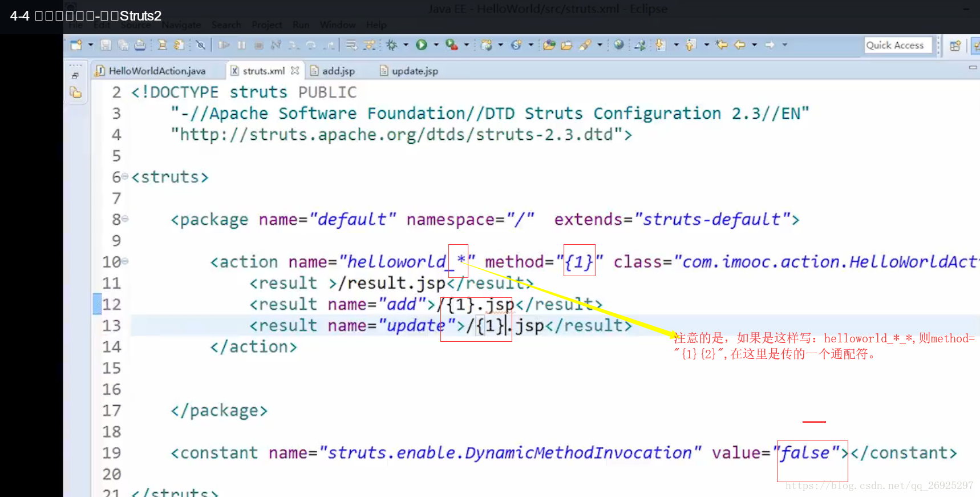This screenshot has height=497, width=980.
Task: Click the New Server icon
Action: pyautogui.click(x=487, y=45)
